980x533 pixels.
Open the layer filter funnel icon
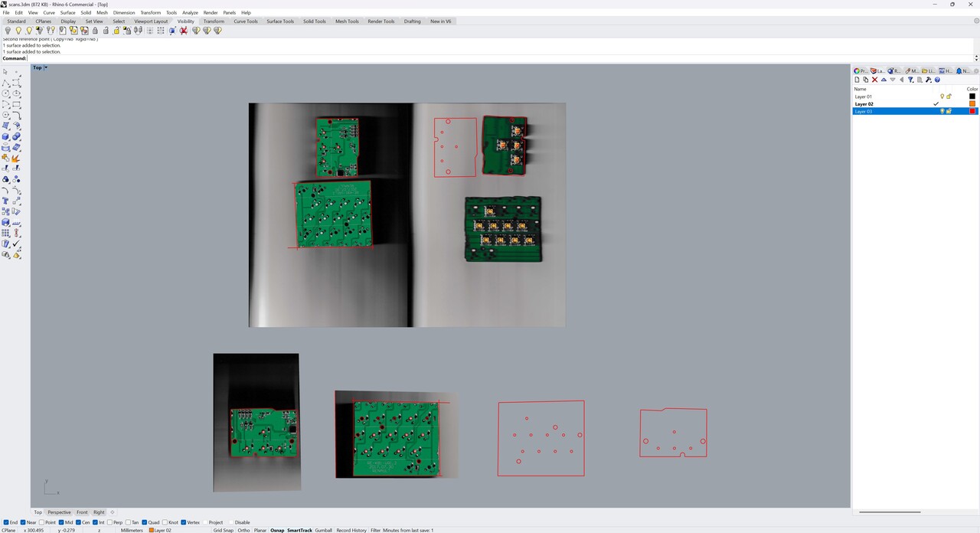pos(910,80)
